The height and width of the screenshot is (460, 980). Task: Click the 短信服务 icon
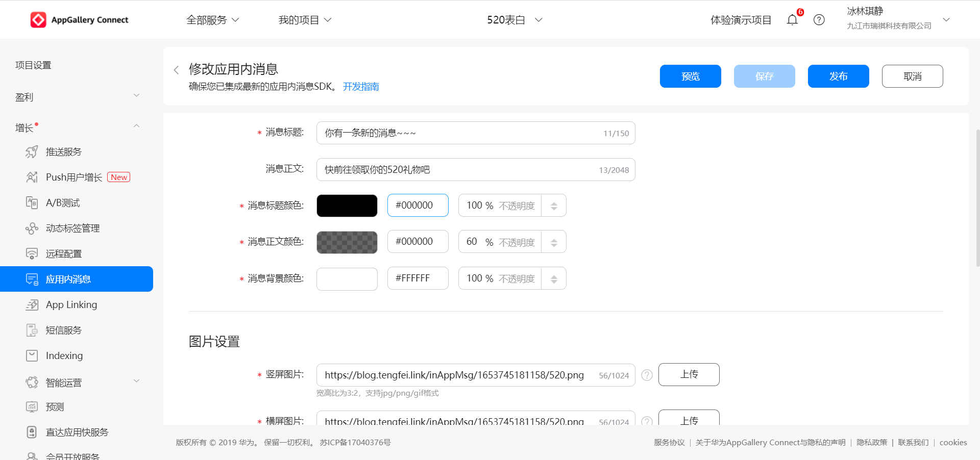pyautogui.click(x=32, y=330)
